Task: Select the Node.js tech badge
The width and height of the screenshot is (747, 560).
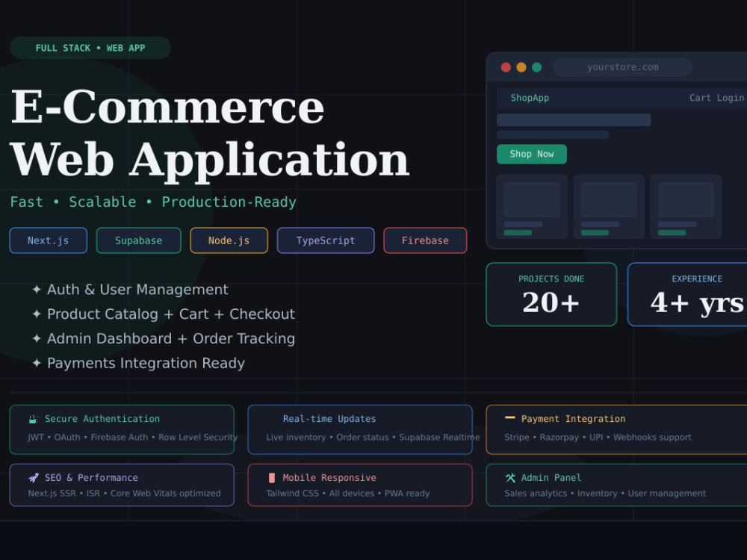Action: [229, 240]
